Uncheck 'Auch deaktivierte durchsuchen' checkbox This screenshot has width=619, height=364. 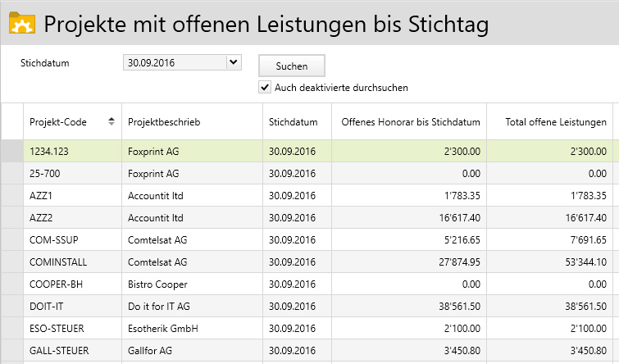265,87
